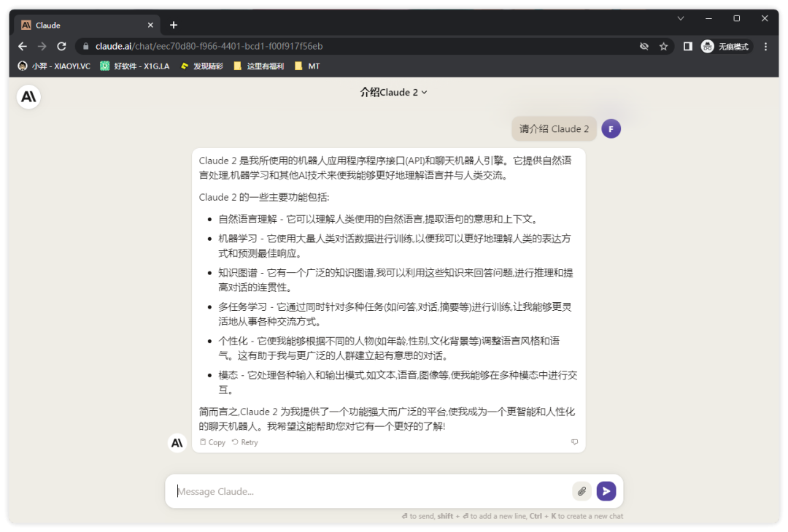
Task: Open the tab search chevron in title bar
Action: pos(681,18)
